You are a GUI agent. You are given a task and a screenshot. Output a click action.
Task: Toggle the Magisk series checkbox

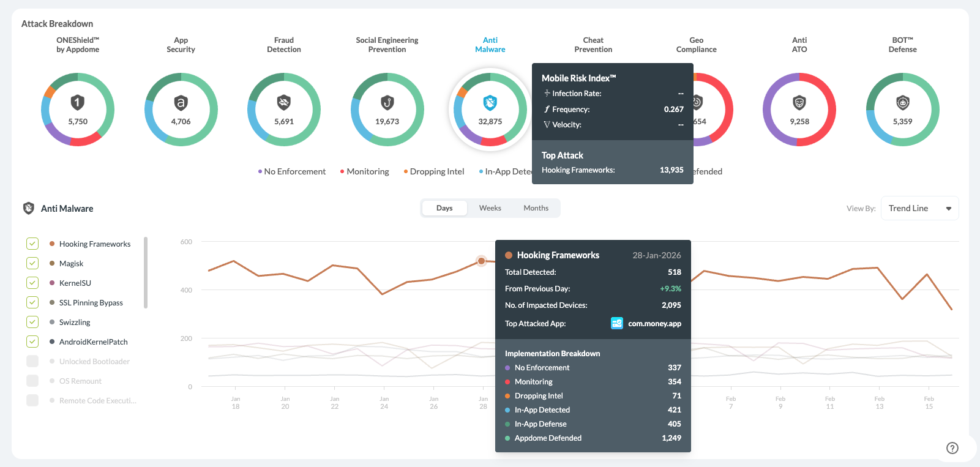pos(32,263)
